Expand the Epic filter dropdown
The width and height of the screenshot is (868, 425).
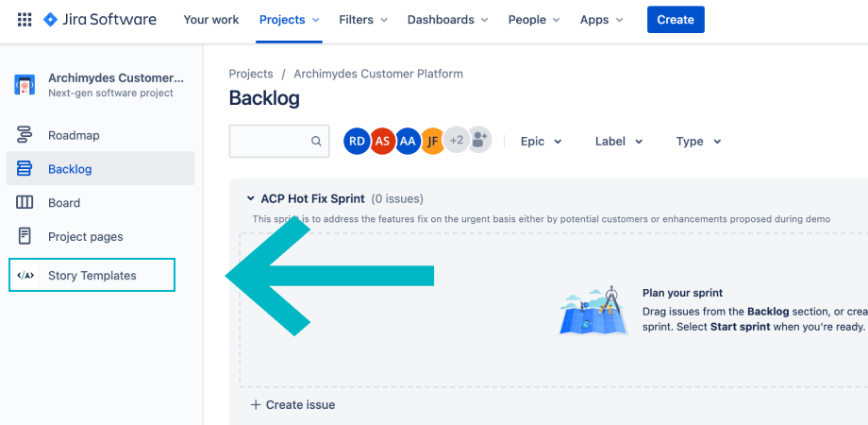click(541, 142)
